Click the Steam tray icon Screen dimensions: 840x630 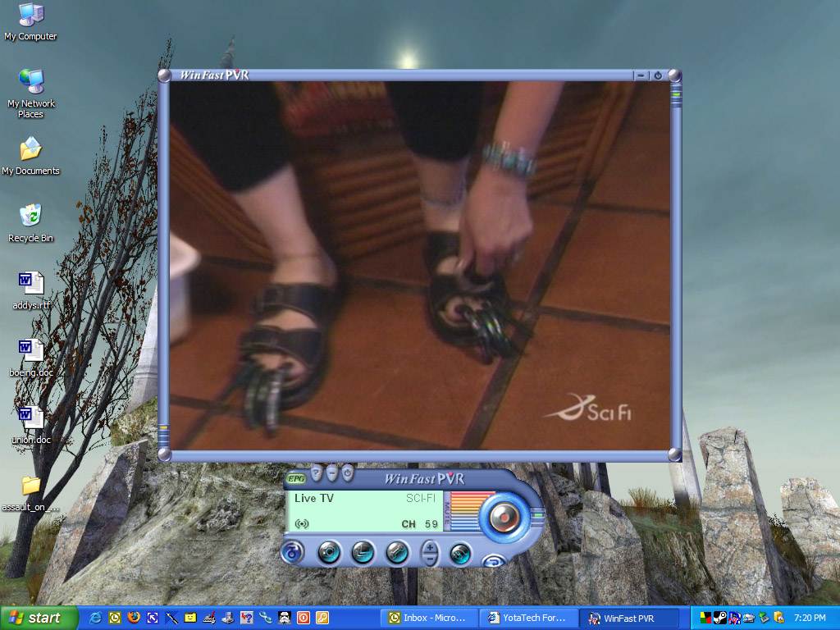click(x=720, y=618)
